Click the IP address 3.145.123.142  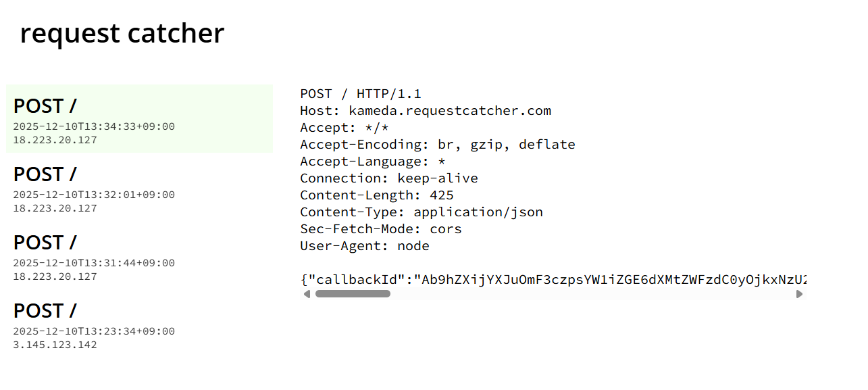point(55,345)
